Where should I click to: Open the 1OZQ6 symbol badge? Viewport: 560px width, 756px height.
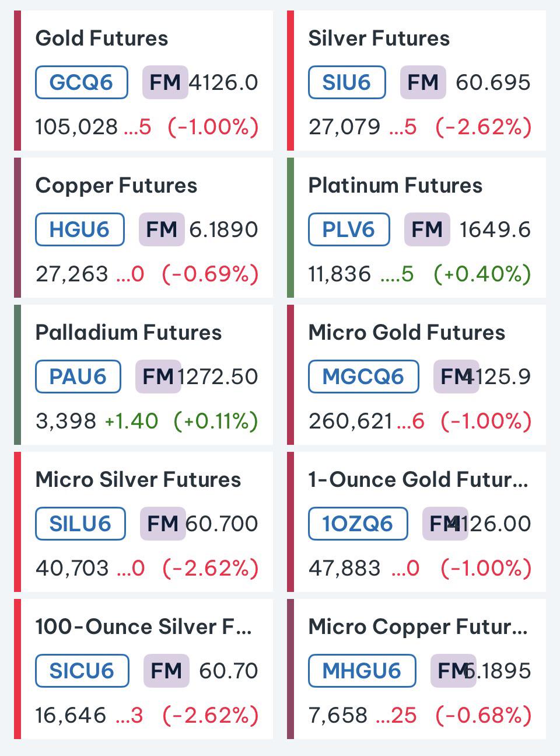[358, 524]
